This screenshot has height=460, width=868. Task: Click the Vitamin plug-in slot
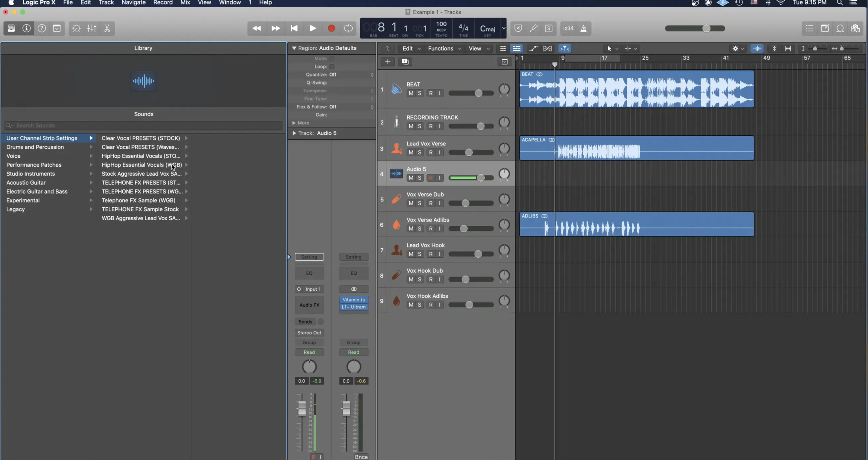(x=354, y=300)
